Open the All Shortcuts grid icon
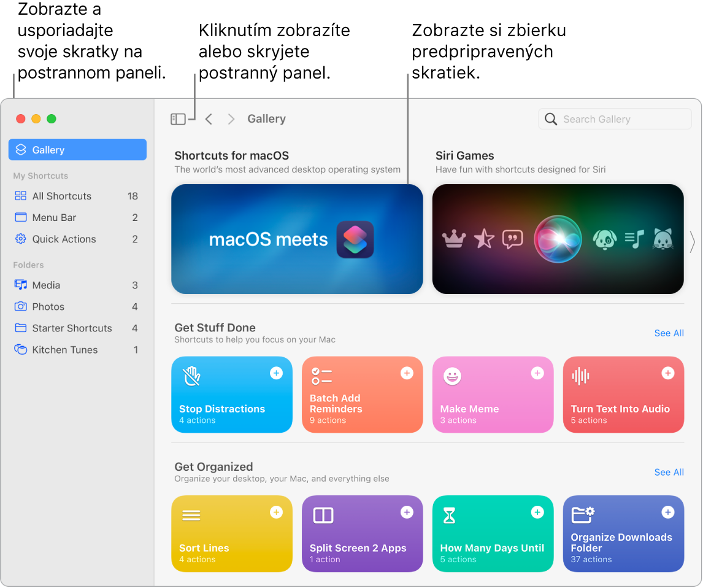Image resolution: width=703 pixels, height=588 pixels. click(x=21, y=196)
